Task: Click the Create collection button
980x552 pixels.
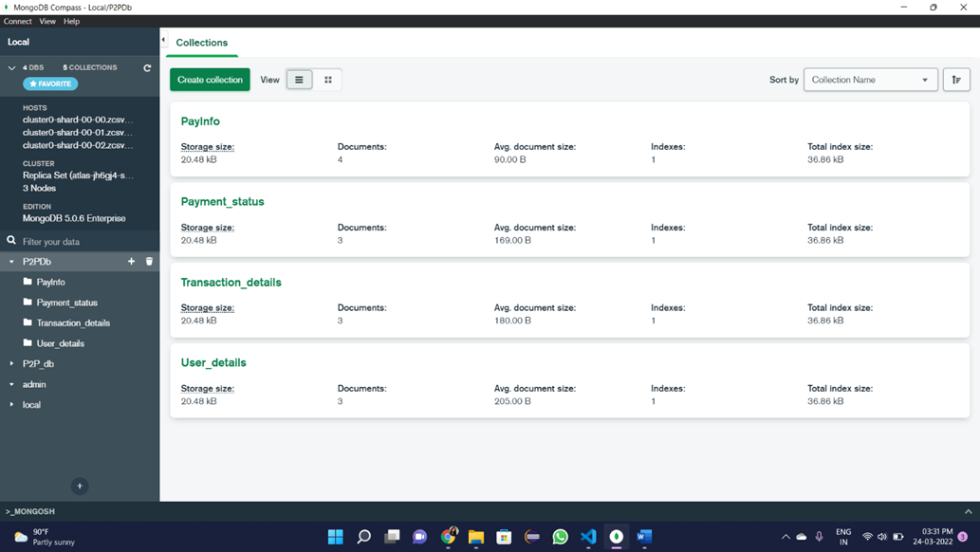Action: (210, 80)
